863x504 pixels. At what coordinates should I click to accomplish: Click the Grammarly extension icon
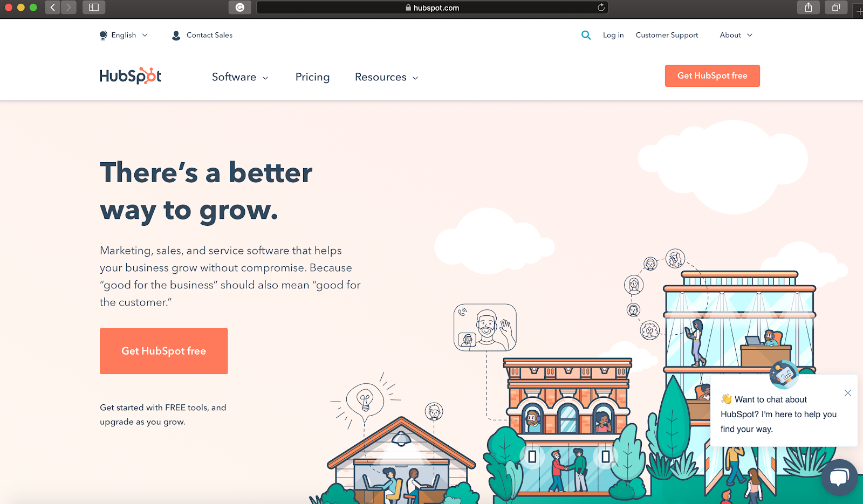point(240,8)
